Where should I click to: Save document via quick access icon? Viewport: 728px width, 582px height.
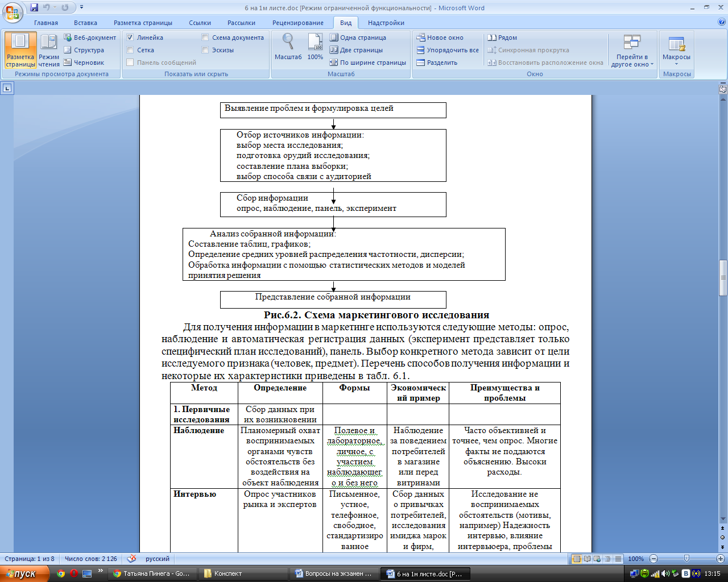[34, 7]
